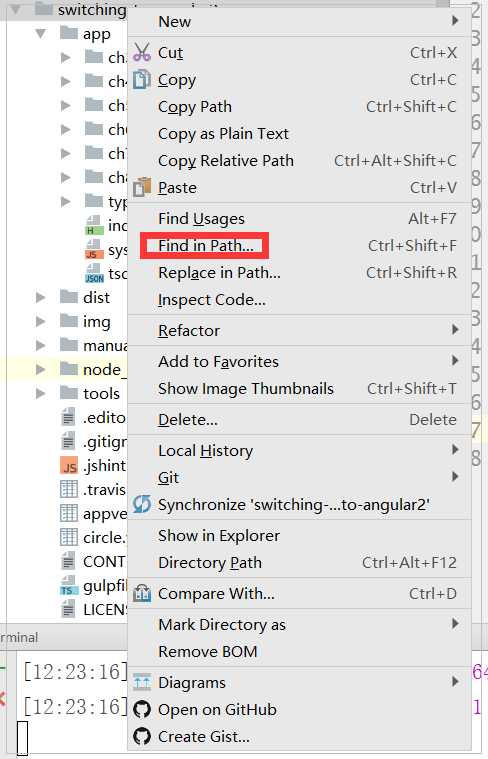Select Find in Path menu entry
Screen dimensions: 488x759
(299, 245)
